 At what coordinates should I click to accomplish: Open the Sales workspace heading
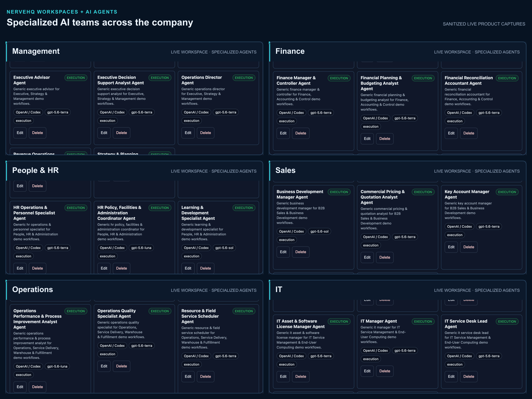[285, 170]
